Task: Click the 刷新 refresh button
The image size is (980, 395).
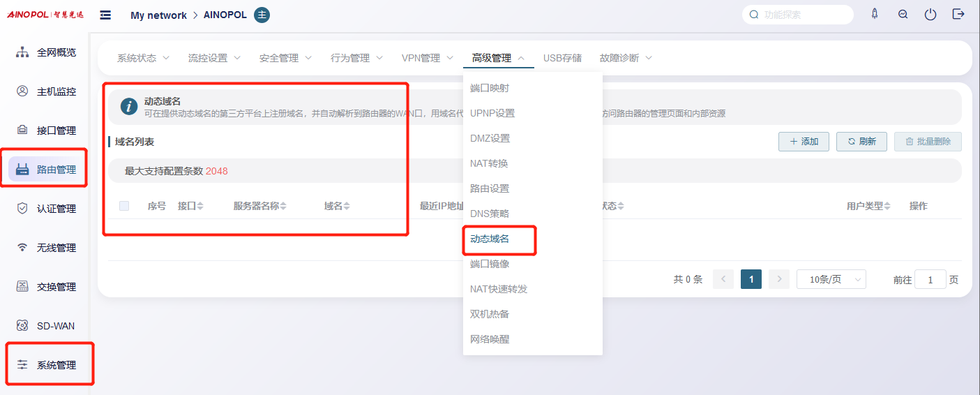Action: pos(861,142)
